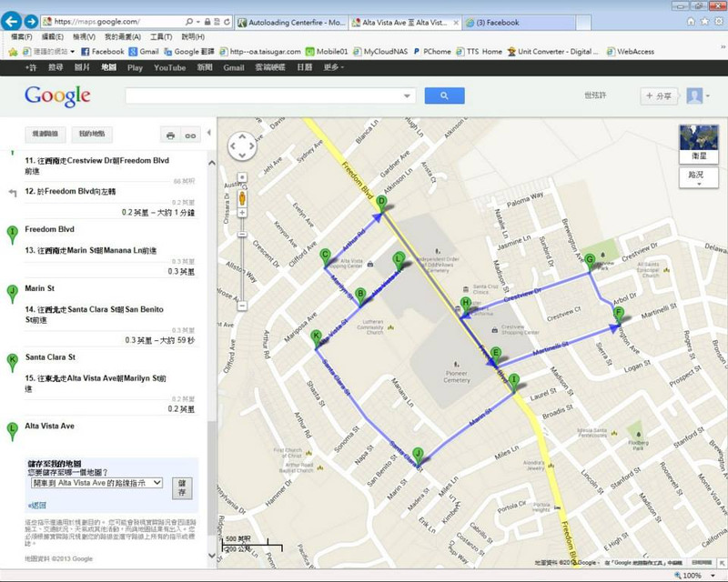Click the address bar search magnifier

point(189,22)
